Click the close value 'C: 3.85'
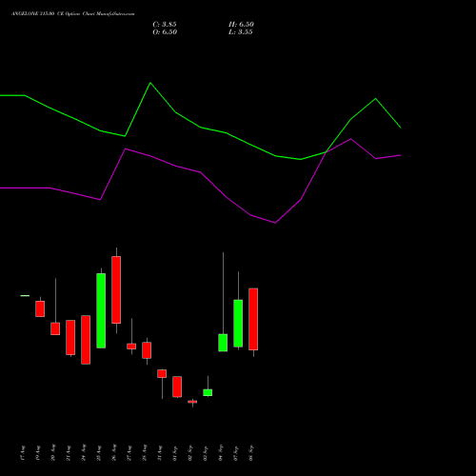476x476 pixels. pos(165,25)
